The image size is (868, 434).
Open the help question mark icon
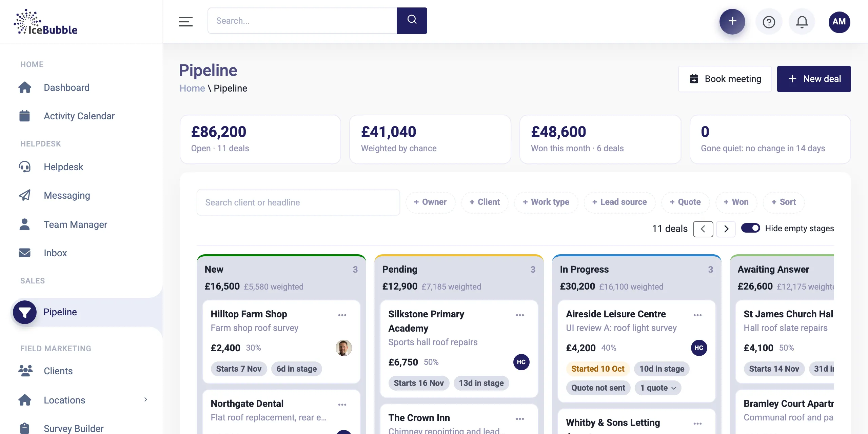point(769,22)
